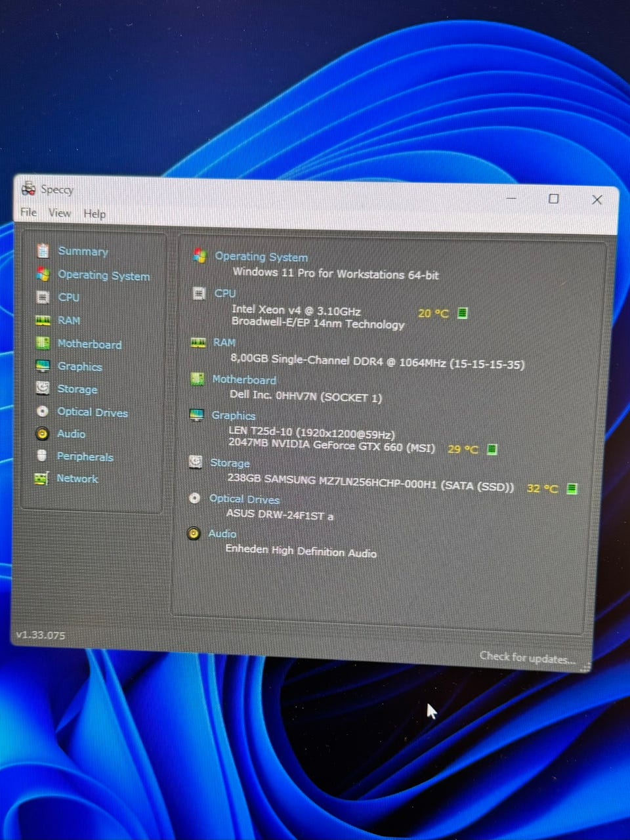Click the Intel Xeon v4 @ 3.10GHz text

point(296,310)
